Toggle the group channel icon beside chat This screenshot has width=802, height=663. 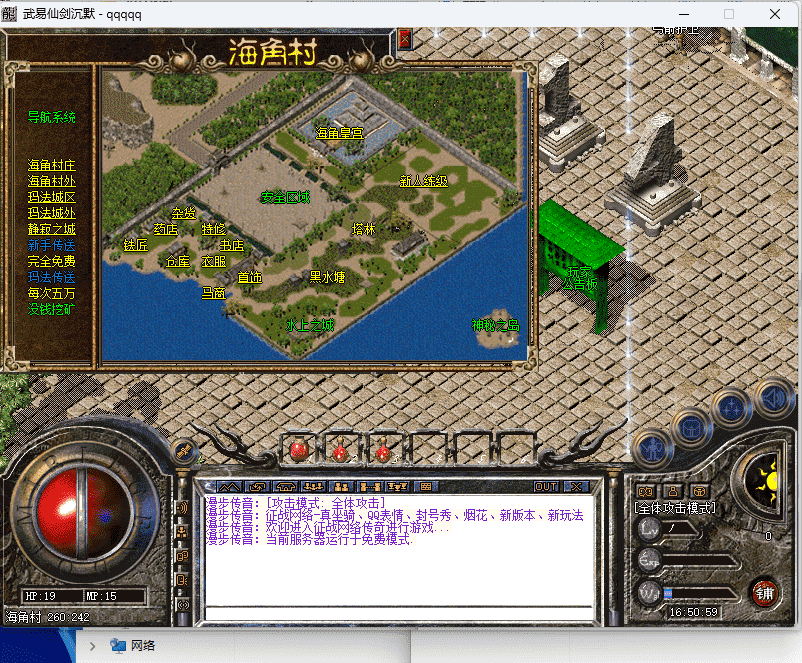point(183,532)
